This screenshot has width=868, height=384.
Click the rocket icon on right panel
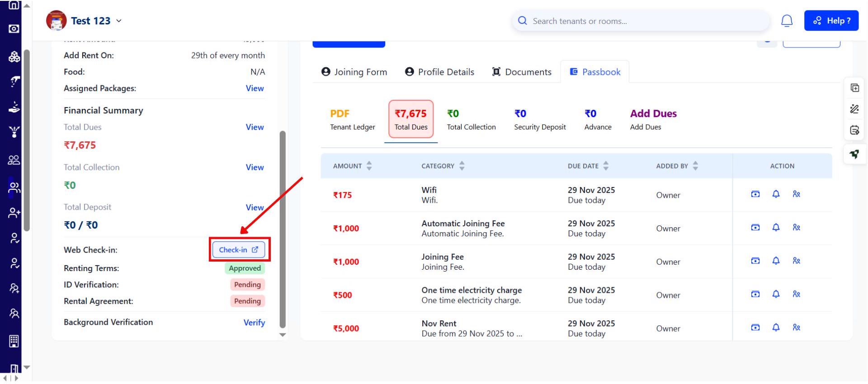point(854,154)
